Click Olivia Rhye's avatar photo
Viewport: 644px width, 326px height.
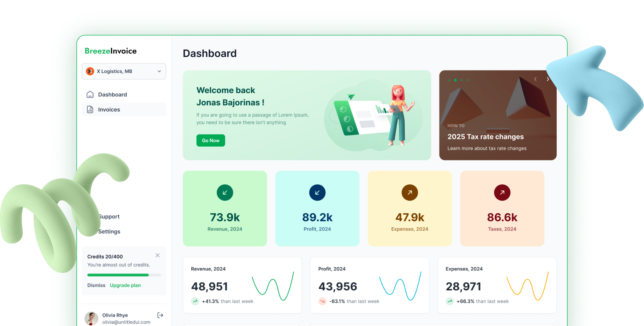[91, 318]
